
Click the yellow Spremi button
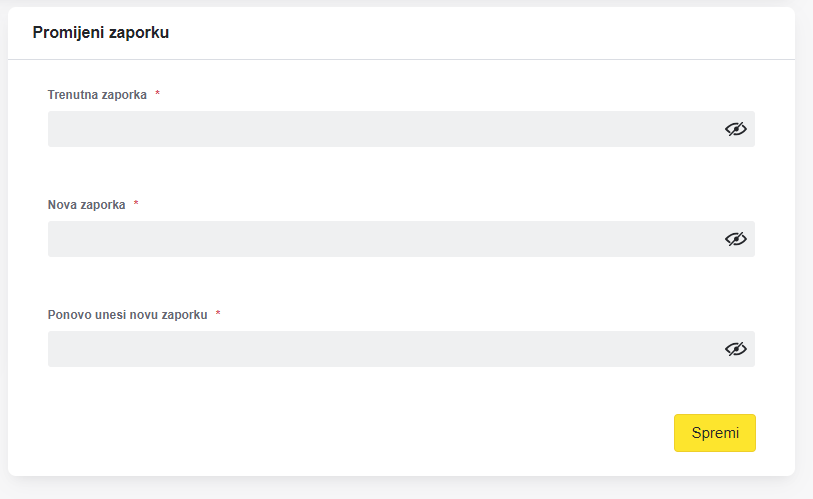(x=715, y=433)
